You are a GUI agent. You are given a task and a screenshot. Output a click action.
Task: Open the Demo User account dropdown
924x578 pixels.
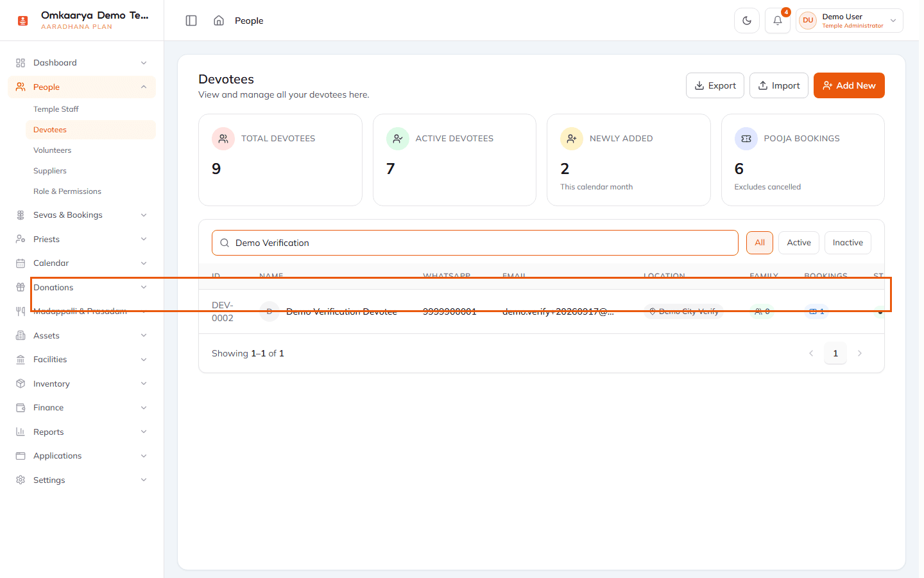point(850,21)
